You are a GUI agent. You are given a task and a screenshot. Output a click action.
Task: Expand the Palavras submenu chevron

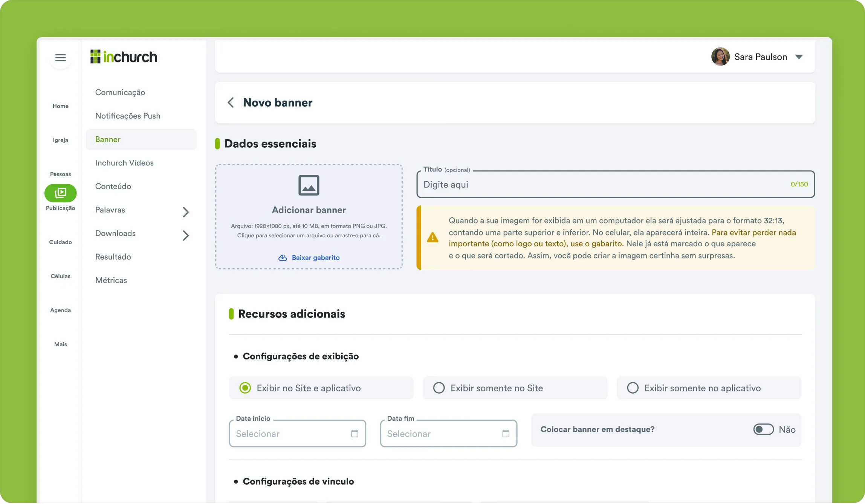(x=186, y=212)
